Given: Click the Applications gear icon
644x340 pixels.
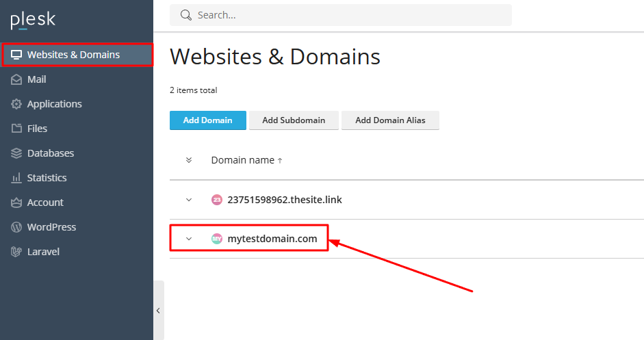Looking at the screenshot, I should [16, 104].
